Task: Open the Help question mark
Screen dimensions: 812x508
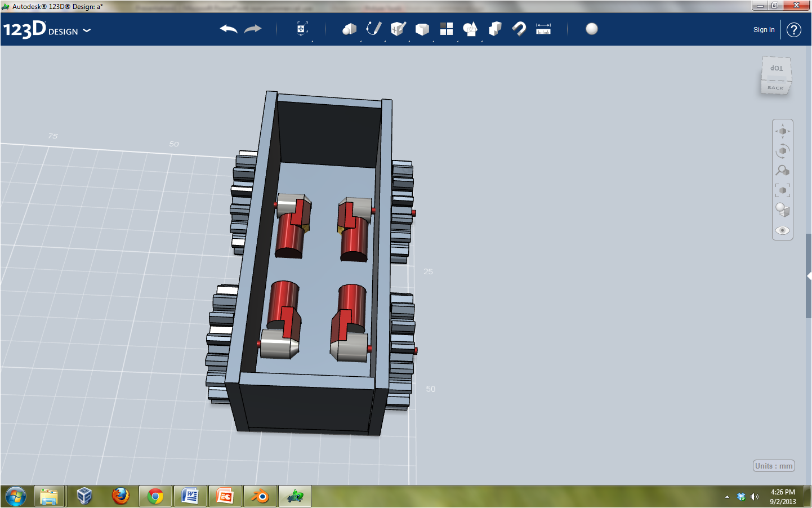Action: coord(794,30)
